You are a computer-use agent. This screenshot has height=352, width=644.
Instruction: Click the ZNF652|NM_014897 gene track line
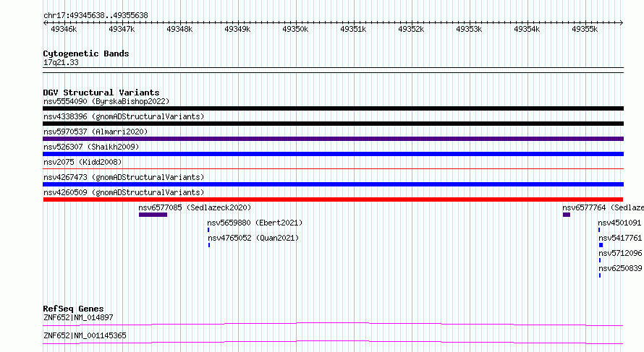click(x=333, y=324)
